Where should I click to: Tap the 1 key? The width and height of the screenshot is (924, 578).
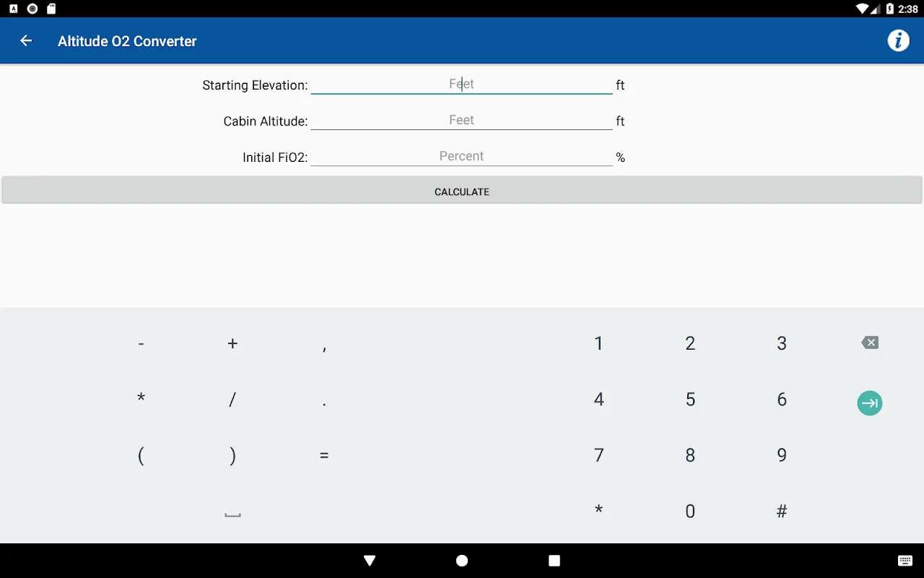pos(598,343)
